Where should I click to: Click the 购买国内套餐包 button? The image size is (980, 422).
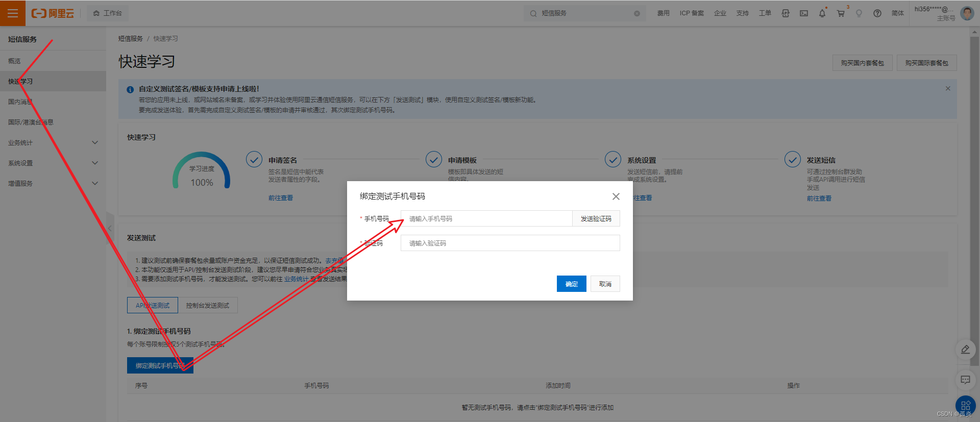(863, 63)
